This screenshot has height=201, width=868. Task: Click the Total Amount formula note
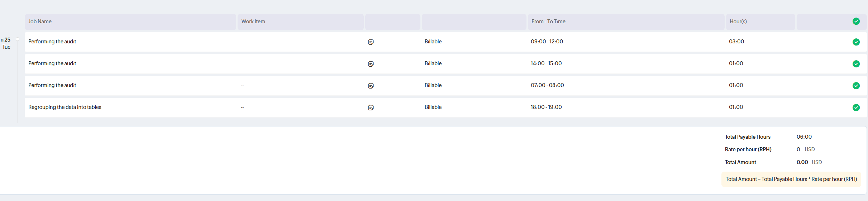coord(791,179)
